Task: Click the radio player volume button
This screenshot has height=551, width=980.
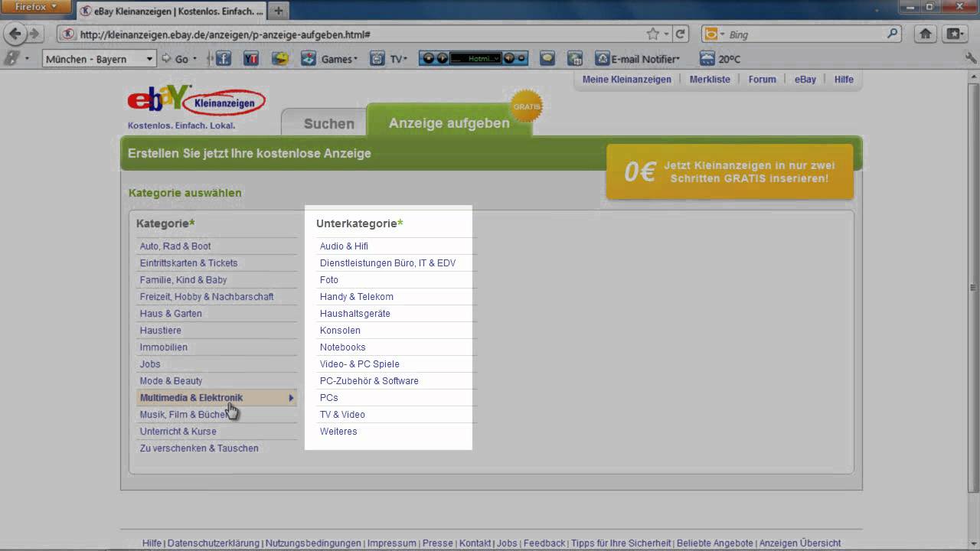Action: 508,58
